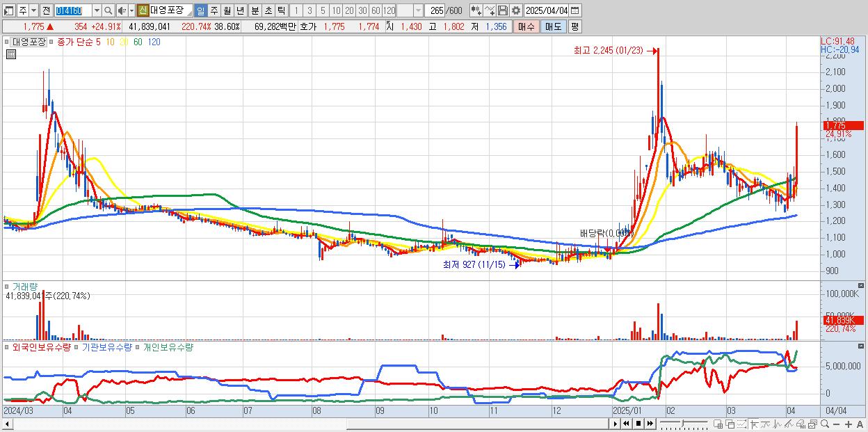Click the bottom magnifier zoom icon

pyautogui.click(x=824, y=424)
